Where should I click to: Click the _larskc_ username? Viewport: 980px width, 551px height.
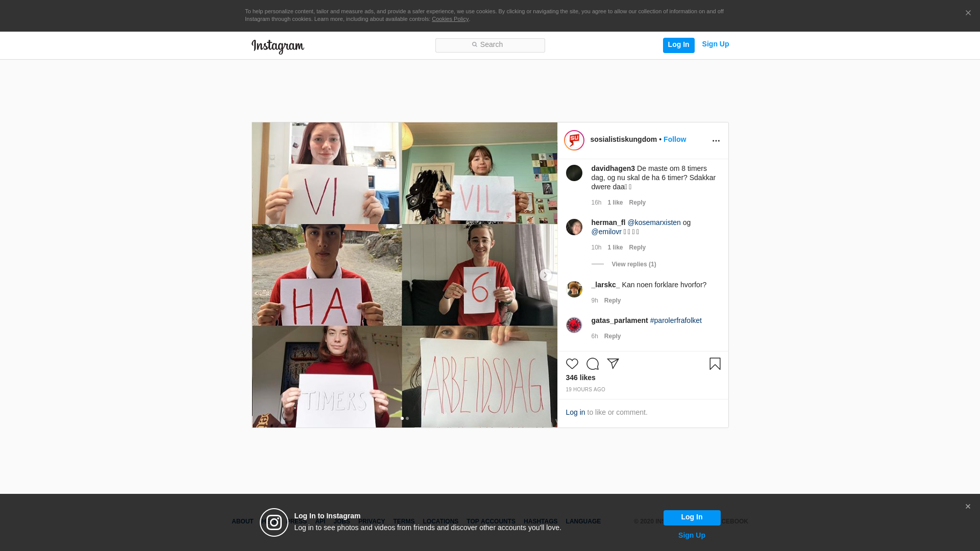pyautogui.click(x=605, y=285)
